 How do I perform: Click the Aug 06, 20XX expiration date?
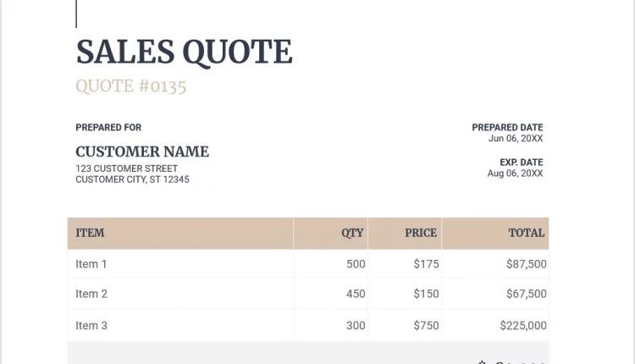point(515,174)
